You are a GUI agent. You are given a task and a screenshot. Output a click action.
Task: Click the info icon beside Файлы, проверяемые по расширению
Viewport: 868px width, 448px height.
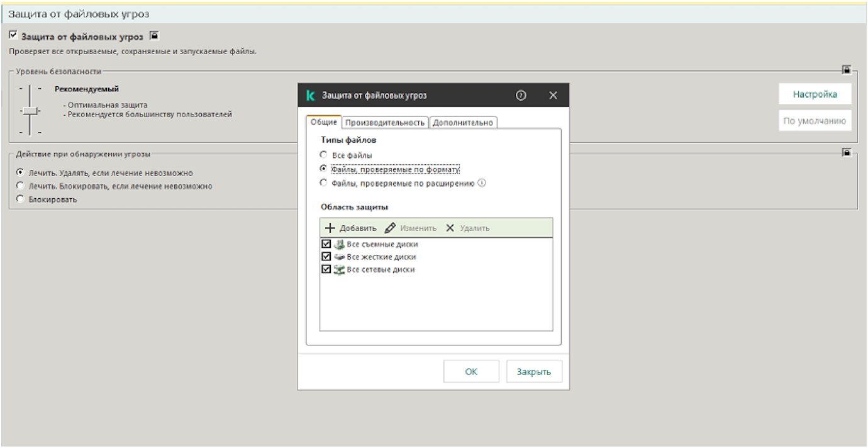[x=482, y=184]
